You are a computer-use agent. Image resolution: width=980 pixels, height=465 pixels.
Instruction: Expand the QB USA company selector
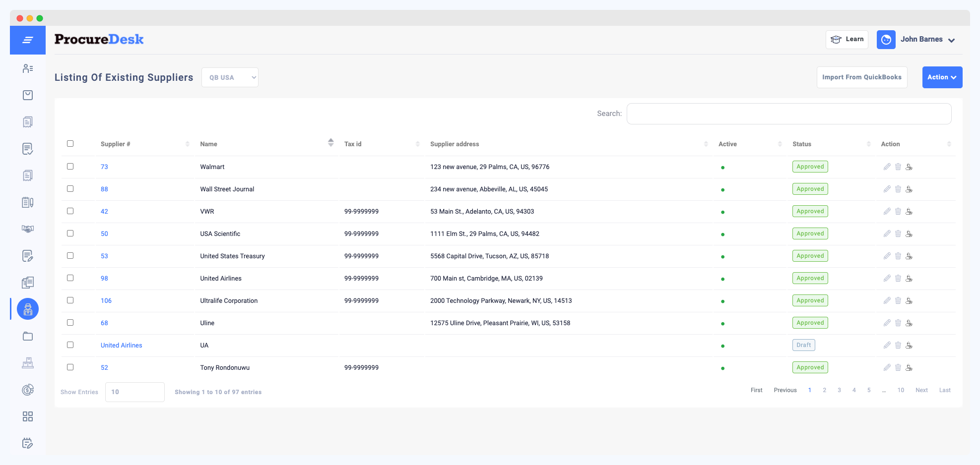230,77
